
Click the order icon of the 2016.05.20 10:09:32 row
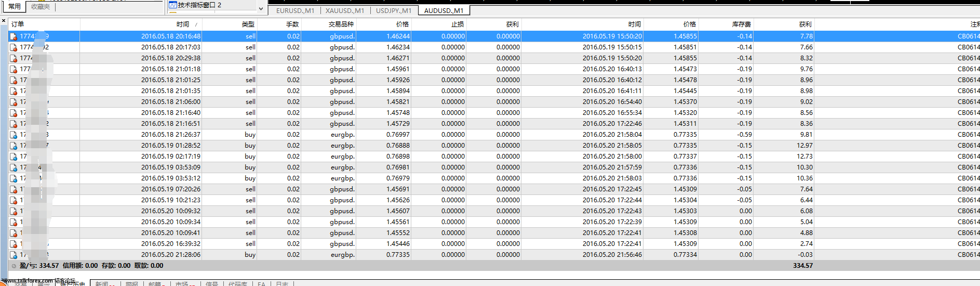point(14,211)
